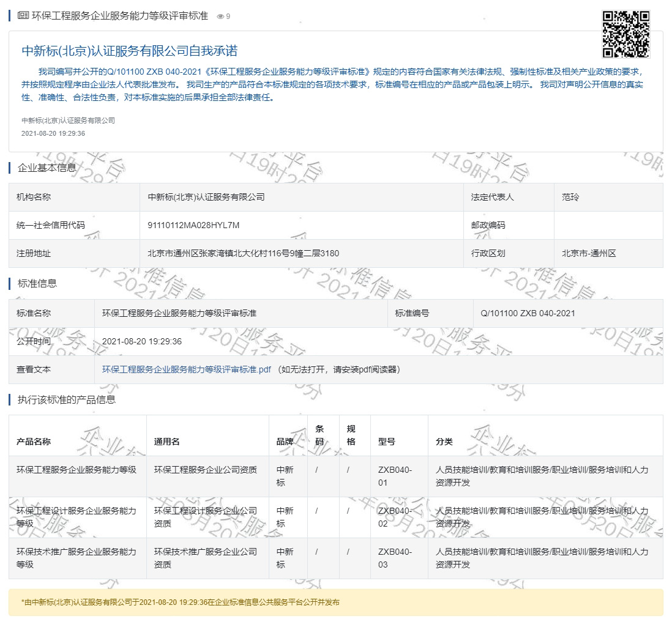Viewport: 672px width, 622px height.
Task: Click the 通用名 column header
Action: [x=207, y=435]
